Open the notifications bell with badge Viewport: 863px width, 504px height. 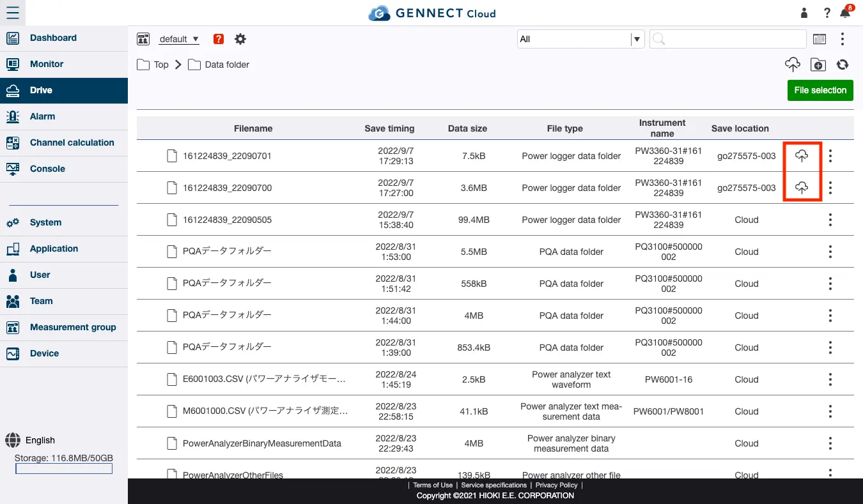[846, 12]
